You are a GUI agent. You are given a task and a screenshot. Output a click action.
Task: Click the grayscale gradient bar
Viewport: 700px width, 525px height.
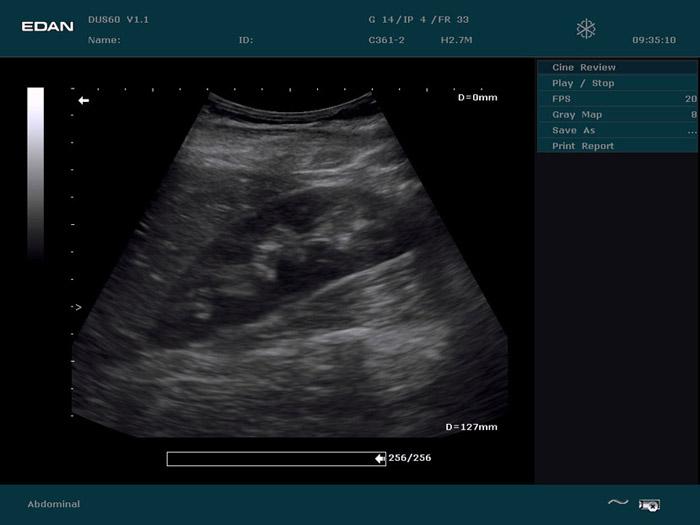click(x=35, y=170)
